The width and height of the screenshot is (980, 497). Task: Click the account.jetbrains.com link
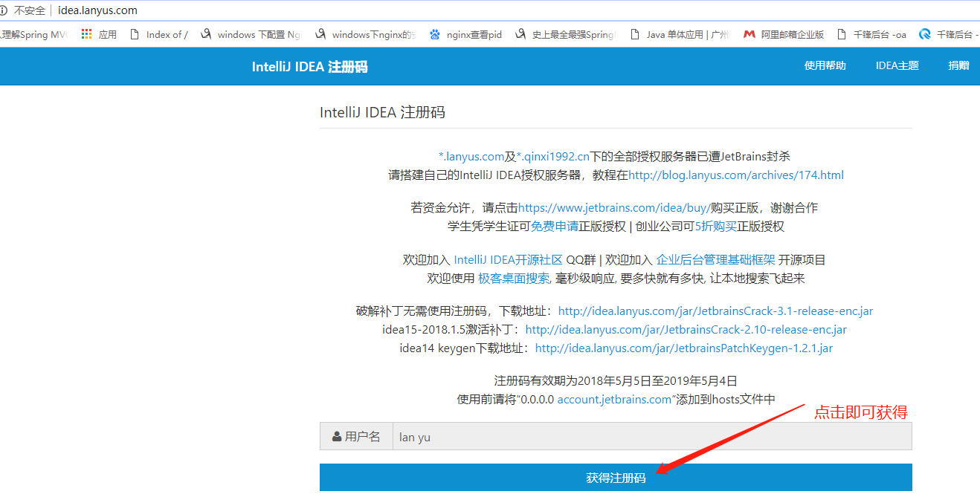point(614,400)
